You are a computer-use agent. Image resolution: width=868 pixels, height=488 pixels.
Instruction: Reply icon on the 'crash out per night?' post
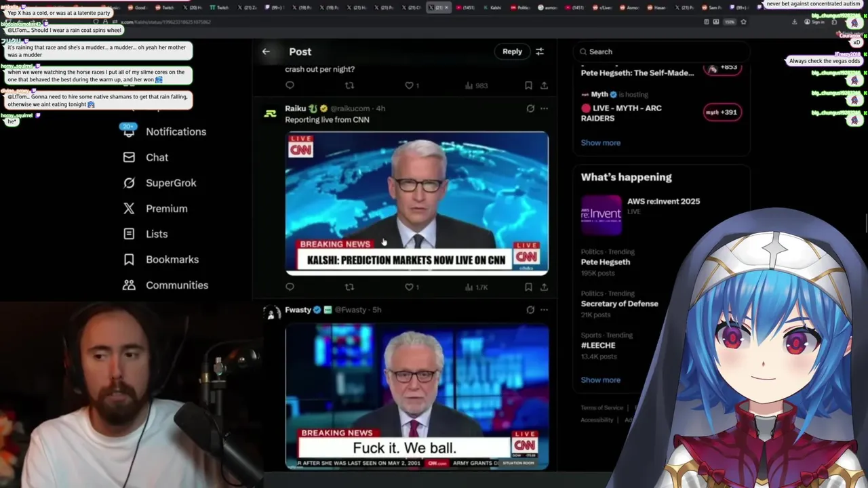[290, 85]
